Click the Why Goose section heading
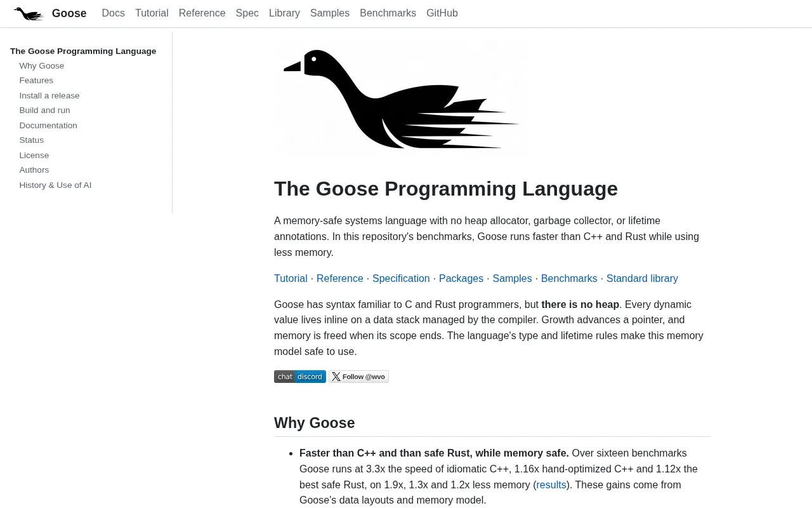This screenshot has height=508, width=812. click(315, 423)
